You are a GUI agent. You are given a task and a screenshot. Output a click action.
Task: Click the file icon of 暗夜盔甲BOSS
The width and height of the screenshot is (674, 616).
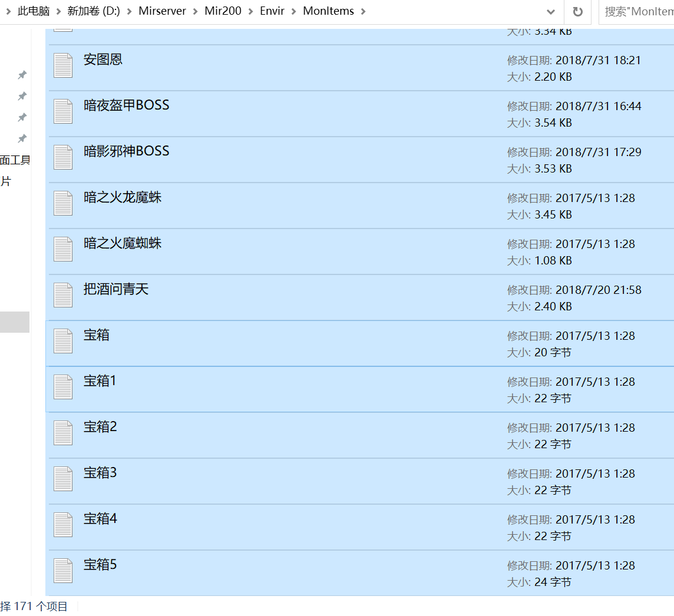(63, 111)
